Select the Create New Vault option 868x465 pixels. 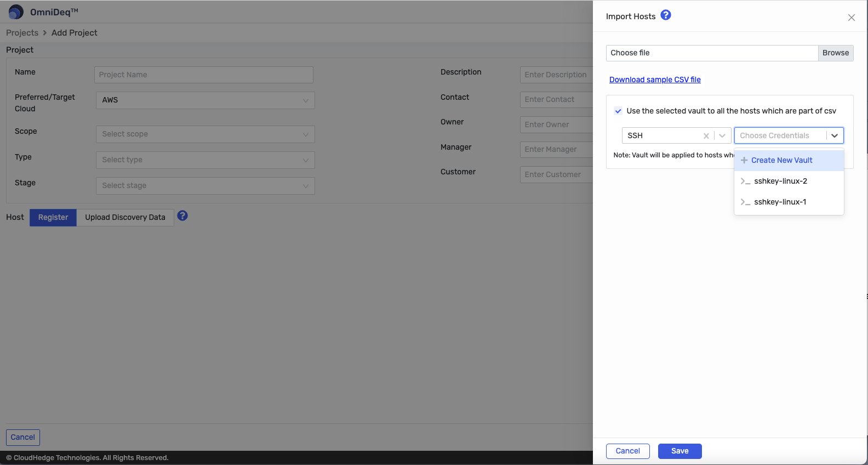click(x=781, y=160)
